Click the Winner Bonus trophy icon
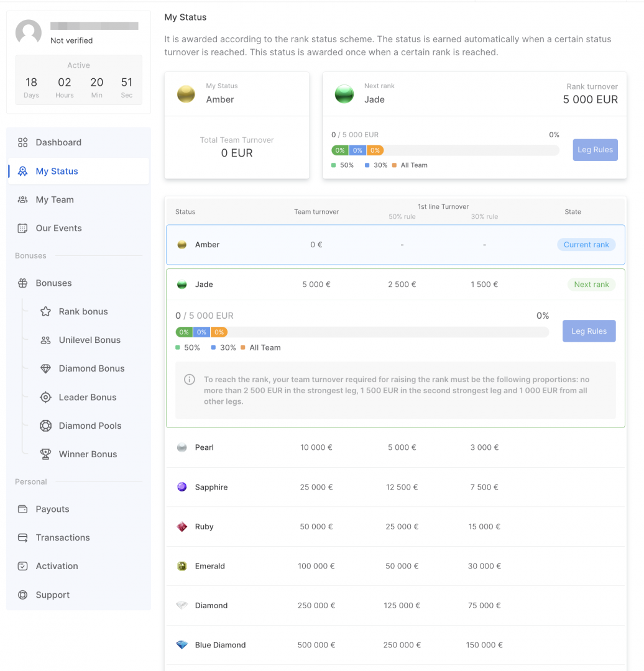This screenshot has width=644, height=671. [x=45, y=454]
